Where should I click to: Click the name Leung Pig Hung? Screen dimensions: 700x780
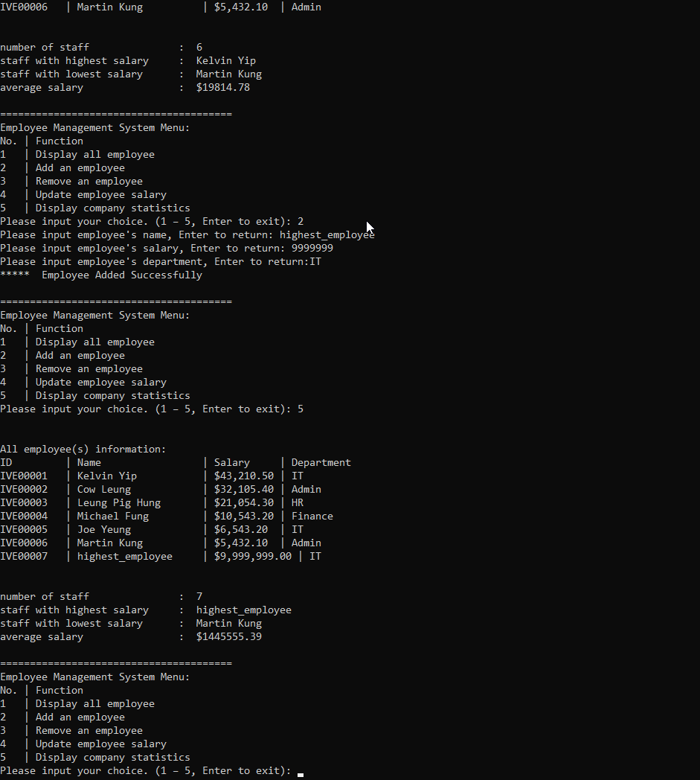pyautogui.click(x=119, y=503)
